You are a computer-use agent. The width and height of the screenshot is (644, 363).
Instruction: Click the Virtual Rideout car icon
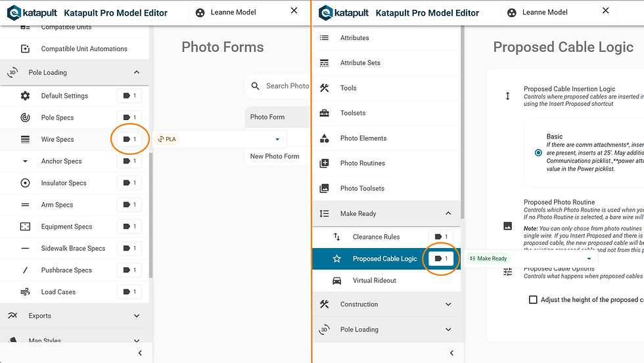pos(336,280)
